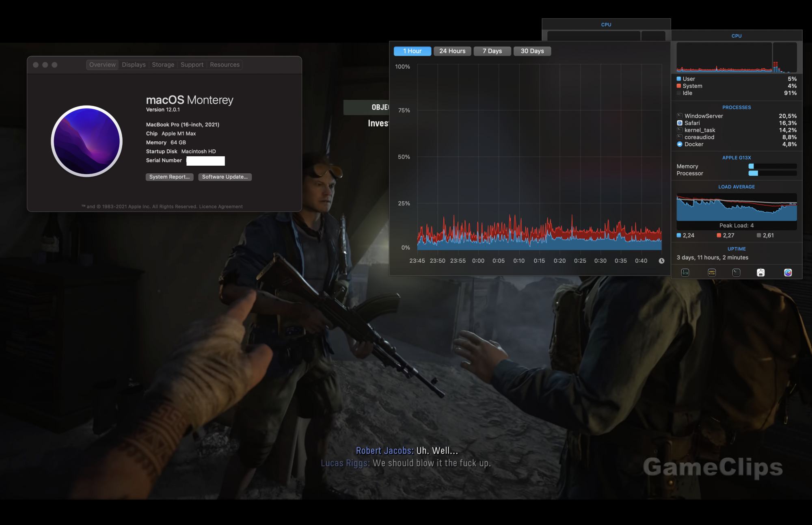Switch graph to 24 Hours range
The height and width of the screenshot is (525, 812).
pos(452,51)
